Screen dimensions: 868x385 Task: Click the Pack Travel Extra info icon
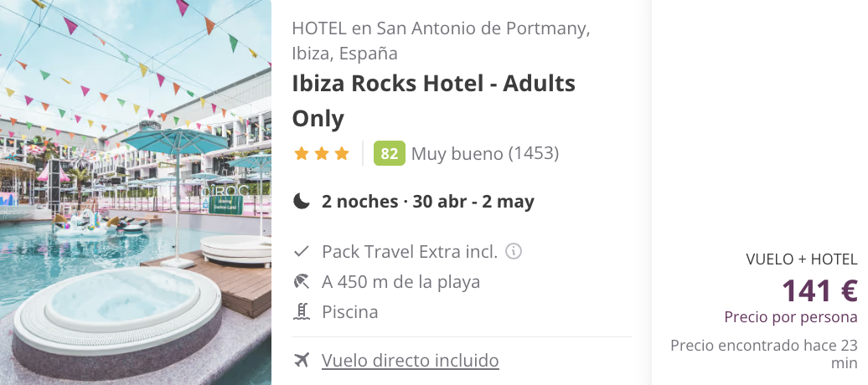[514, 251]
